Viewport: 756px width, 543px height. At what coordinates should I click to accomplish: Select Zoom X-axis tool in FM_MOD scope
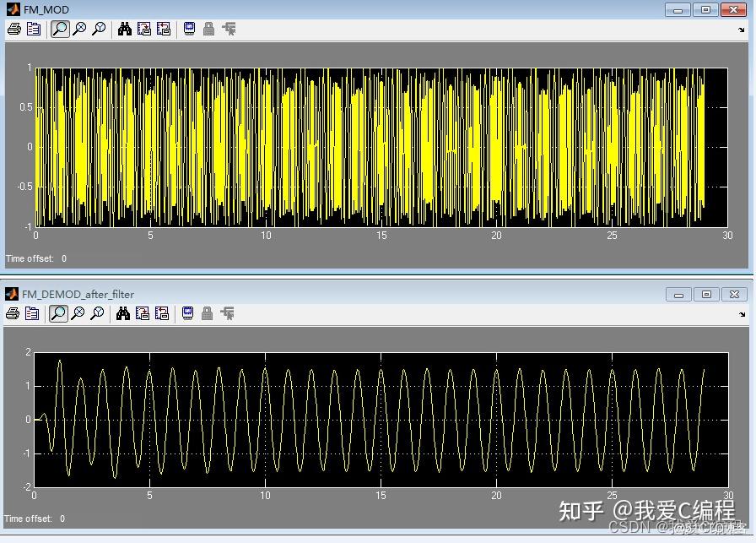point(79,29)
